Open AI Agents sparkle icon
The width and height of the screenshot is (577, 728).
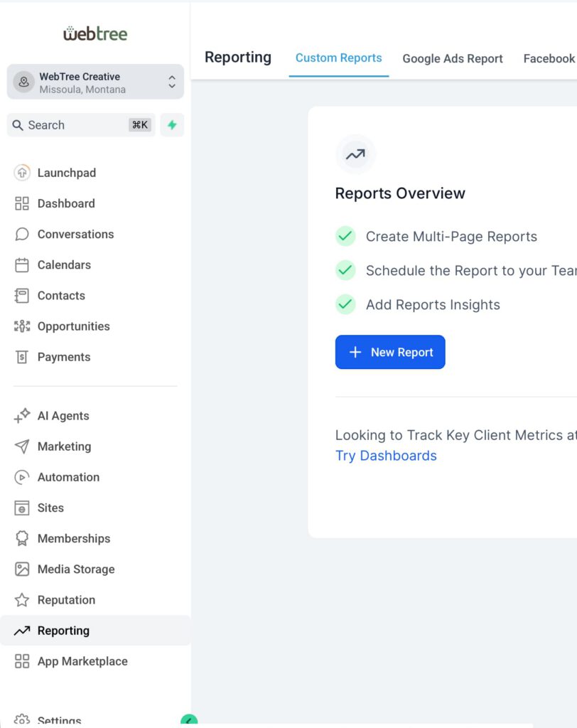[22, 416]
